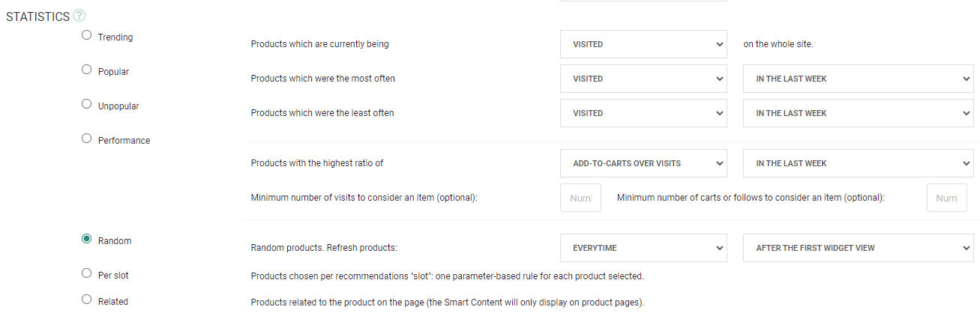Pick the Per slot radio option

click(87, 274)
